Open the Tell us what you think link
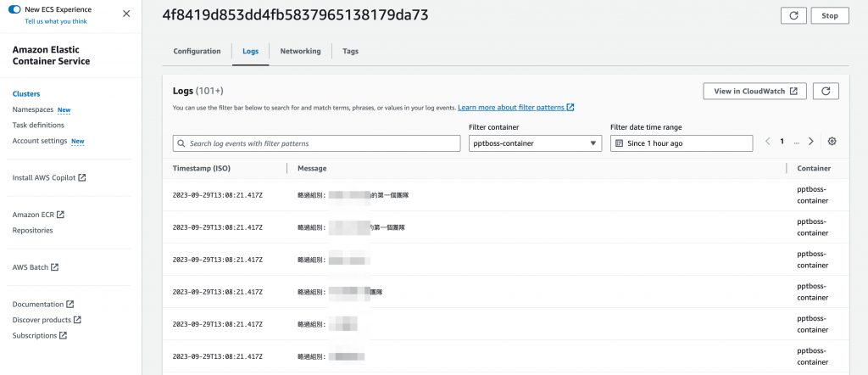This screenshot has width=868, height=375. [55, 21]
